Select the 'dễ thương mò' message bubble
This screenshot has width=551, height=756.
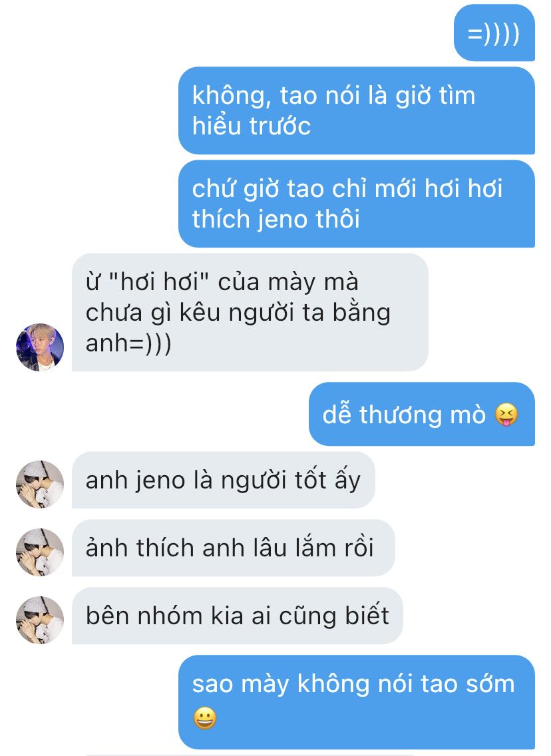click(x=422, y=414)
